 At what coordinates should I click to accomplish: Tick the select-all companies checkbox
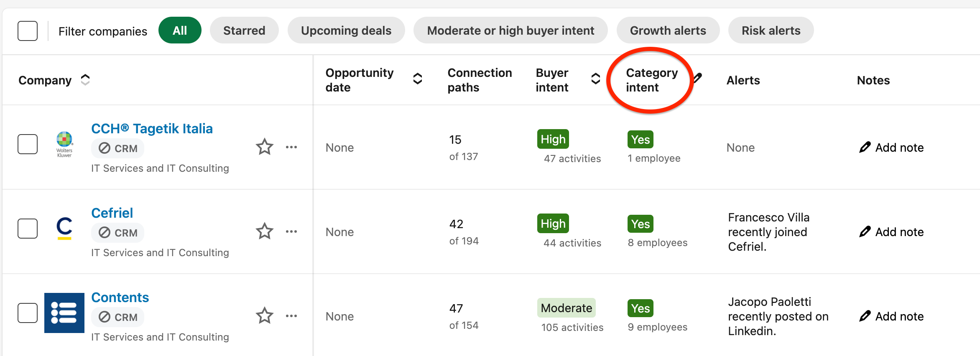click(x=28, y=31)
